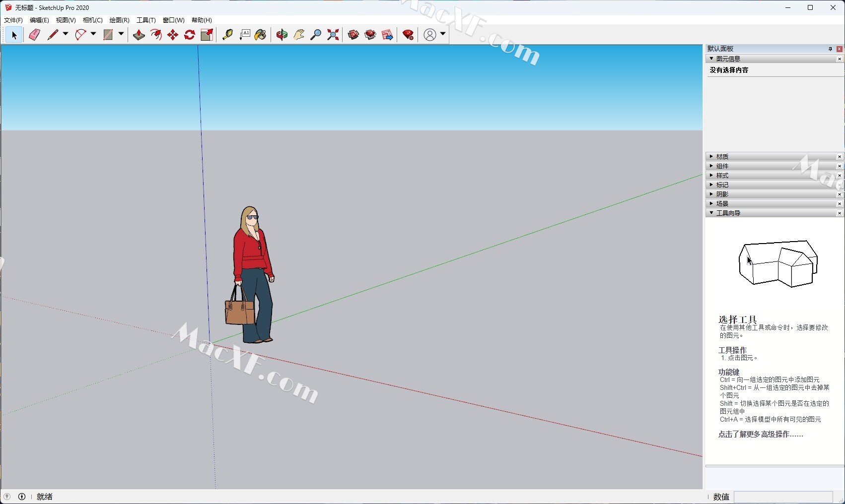This screenshot has height=504, width=845.
Task: Expand the 阴影 panel
Action: tap(722, 194)
